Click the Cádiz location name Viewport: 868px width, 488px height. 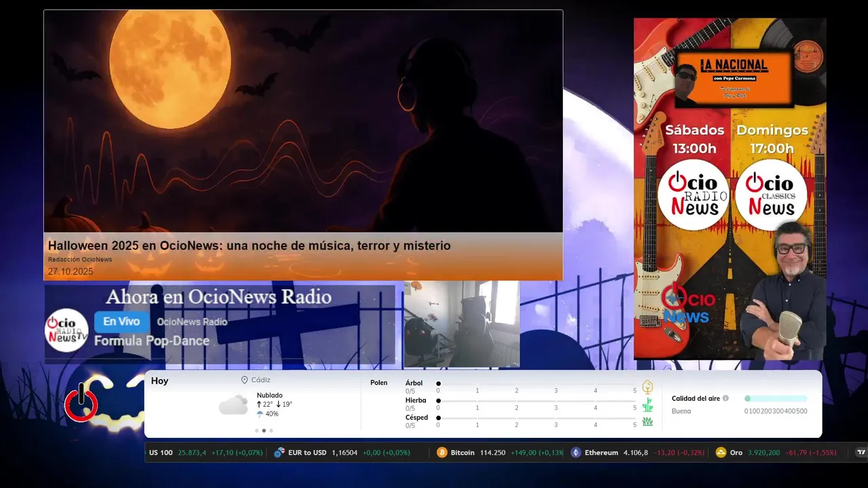[260, 380]
